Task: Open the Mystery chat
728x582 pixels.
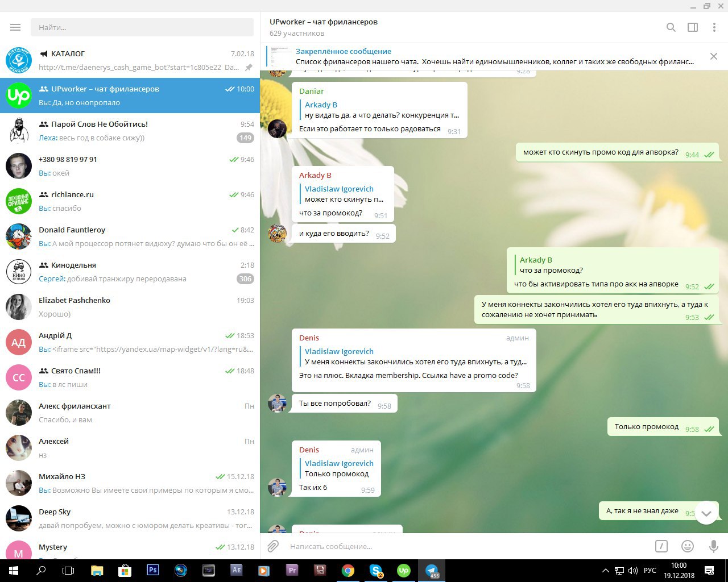Action: [130, 548]
